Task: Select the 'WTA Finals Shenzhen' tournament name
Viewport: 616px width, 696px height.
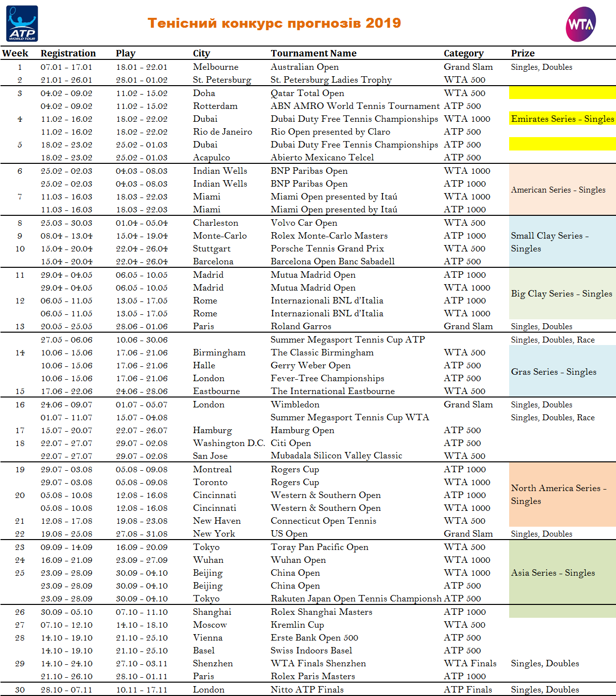Action: point(318,663)
